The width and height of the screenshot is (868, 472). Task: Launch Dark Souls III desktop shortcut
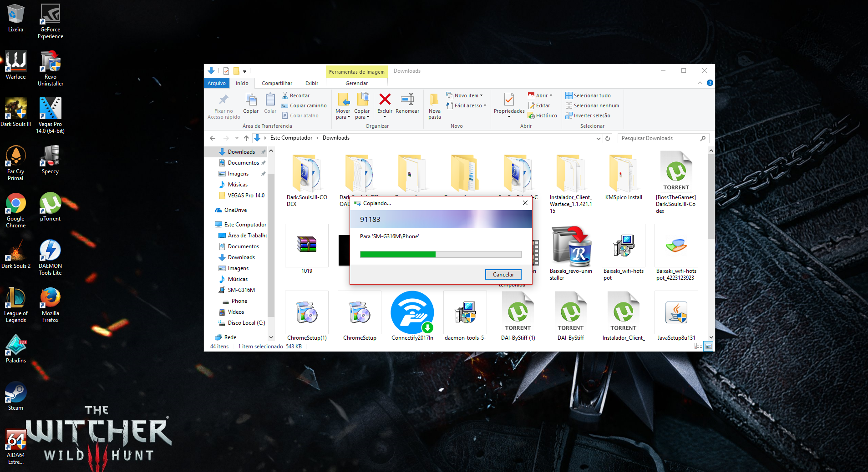coord(15,112)
